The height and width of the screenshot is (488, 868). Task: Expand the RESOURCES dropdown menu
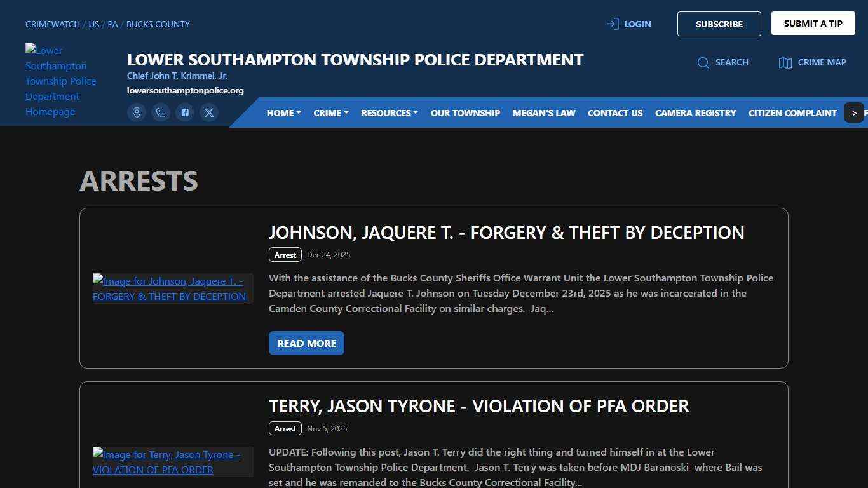(389, 112)
